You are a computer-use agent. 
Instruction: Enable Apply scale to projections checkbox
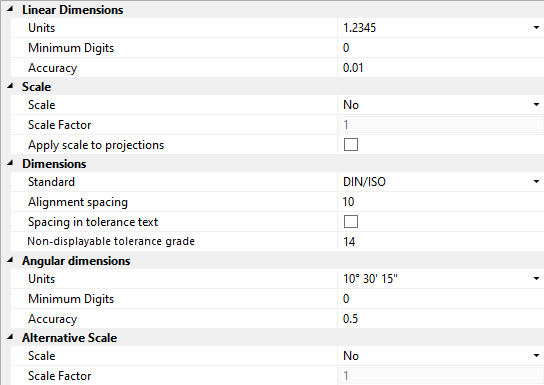coord(351,145)
